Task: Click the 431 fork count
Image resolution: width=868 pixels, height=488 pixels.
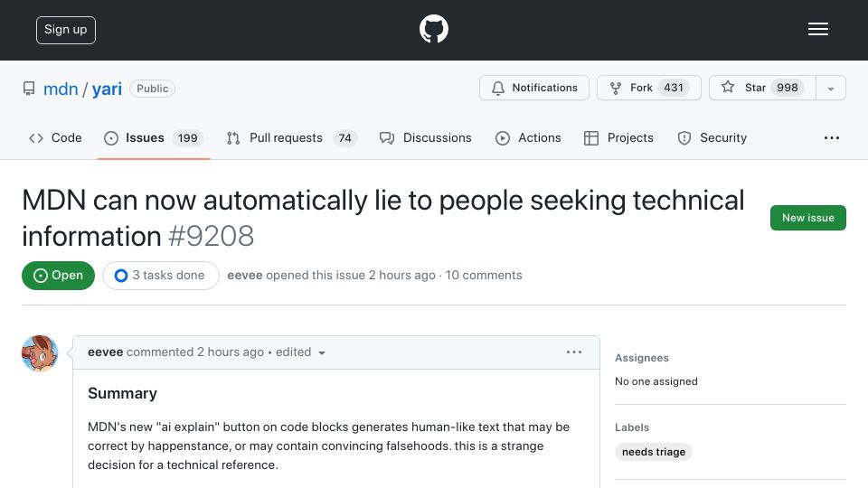Action: (x=674, y=88)
